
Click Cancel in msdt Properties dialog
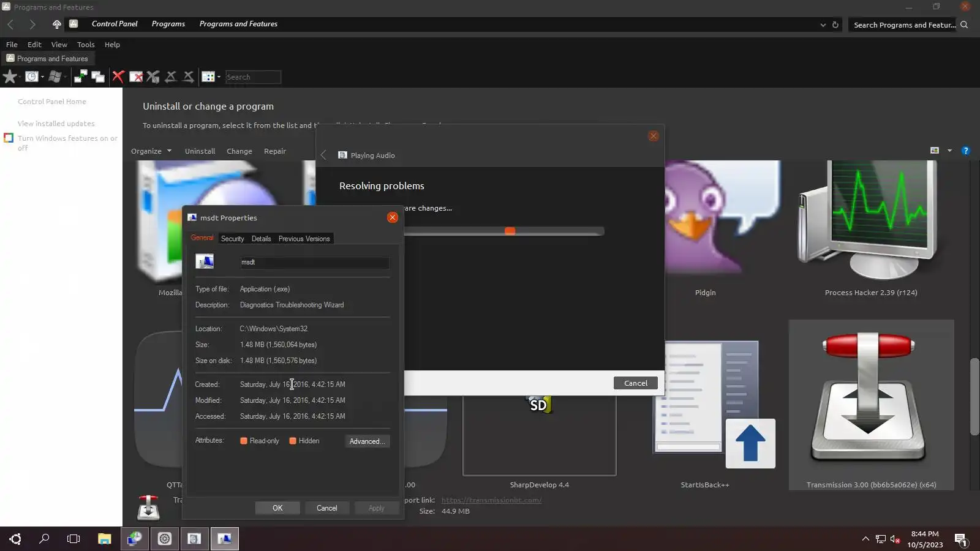point(326,508)
